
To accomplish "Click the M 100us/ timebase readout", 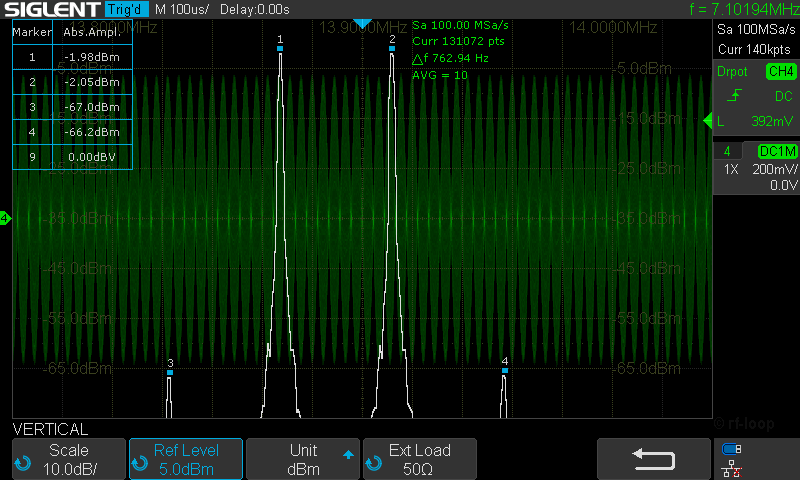I will point(182,9).
